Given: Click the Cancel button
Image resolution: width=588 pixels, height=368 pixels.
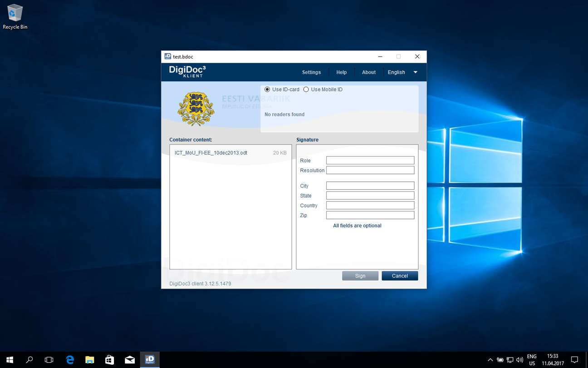Looking at the screenshot, I should 400,276.
